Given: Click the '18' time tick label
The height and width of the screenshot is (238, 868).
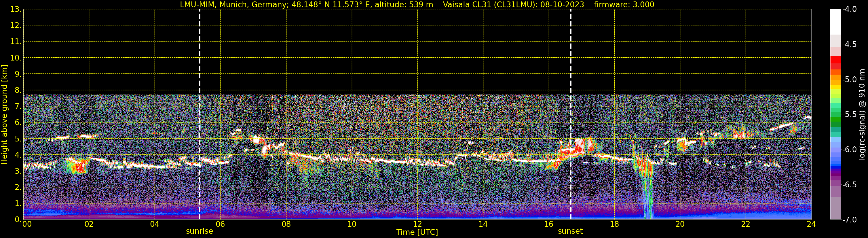Looking at the screenshot, I should click(614, 224).
